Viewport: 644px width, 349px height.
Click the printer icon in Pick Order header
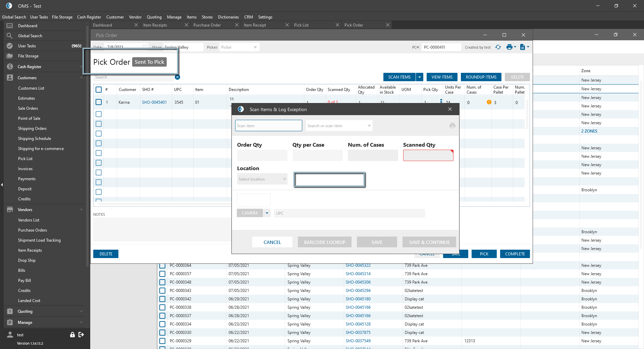pos(509,47)
